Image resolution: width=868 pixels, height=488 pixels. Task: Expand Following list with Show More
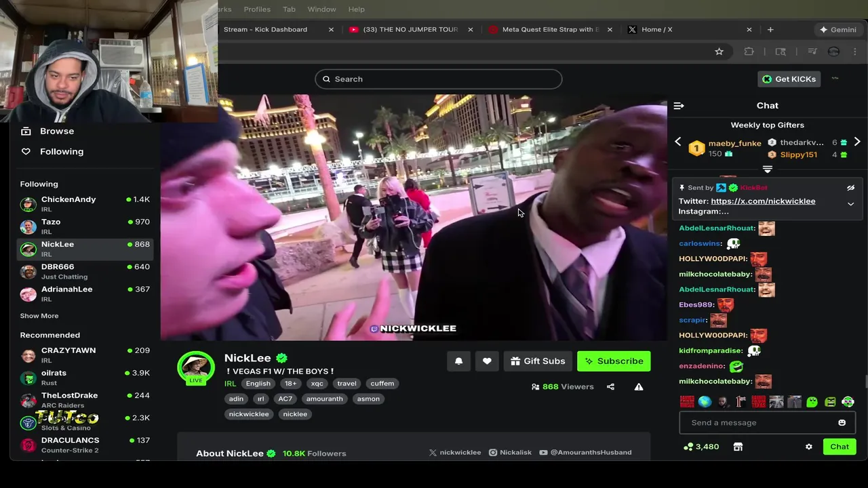(39, 316)
